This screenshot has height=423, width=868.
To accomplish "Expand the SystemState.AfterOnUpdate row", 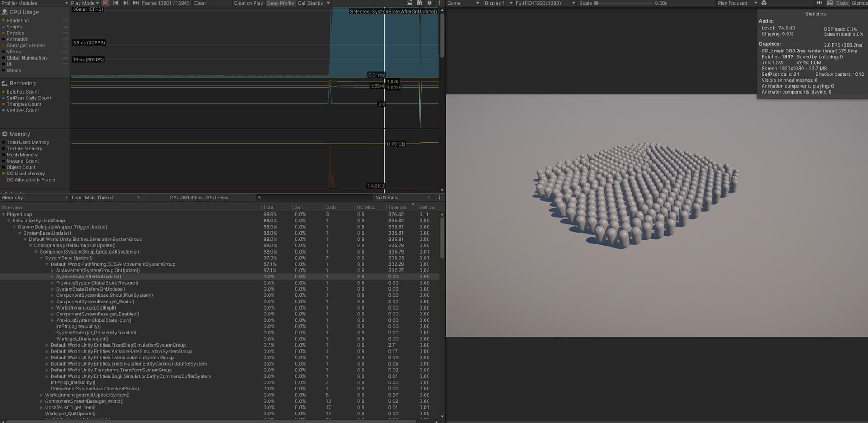I will [53, 277].
